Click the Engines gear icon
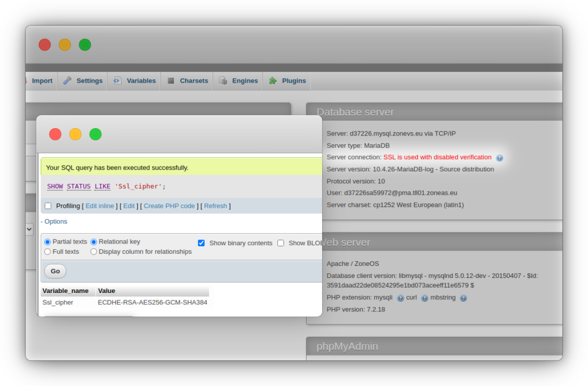This screenshot has width=588, height=386. 222,81
